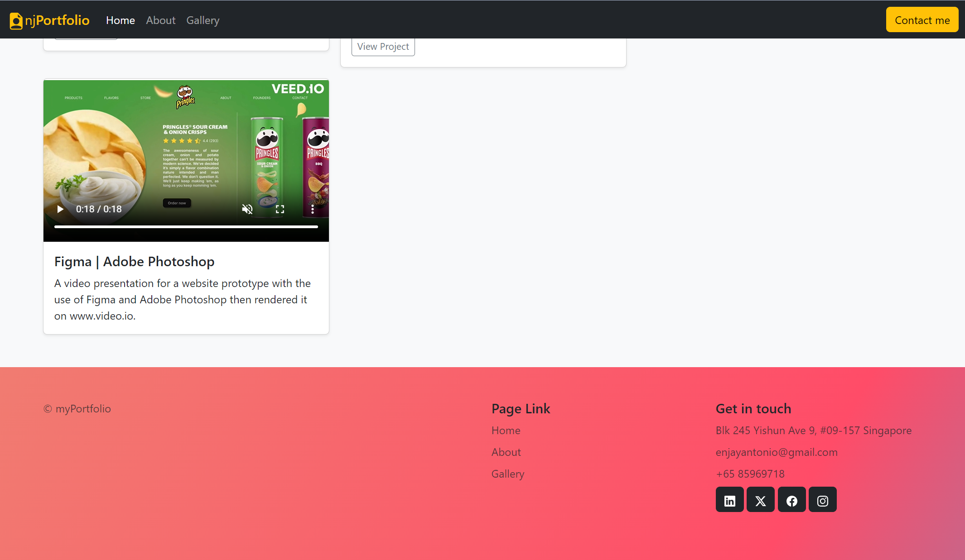
Task: Follow the footer Gallery link
Action: 507,474
